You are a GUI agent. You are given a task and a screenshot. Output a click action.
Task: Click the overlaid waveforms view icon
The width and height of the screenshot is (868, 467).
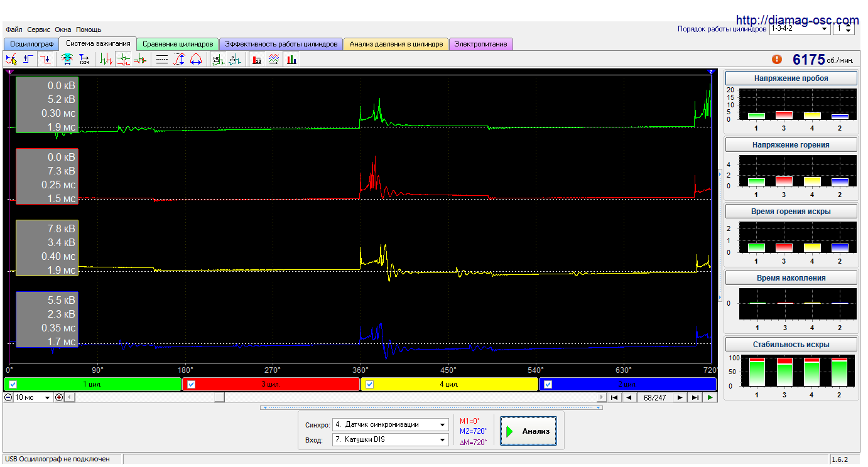(140, 59)
